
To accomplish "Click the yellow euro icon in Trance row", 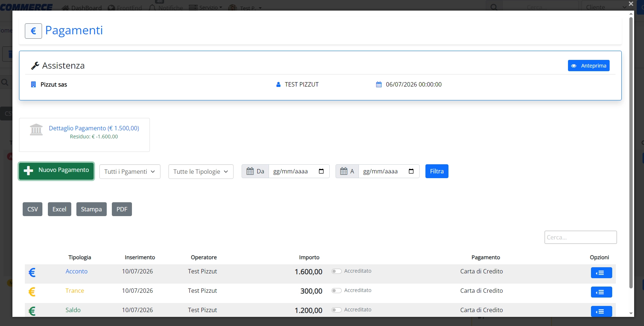I will coord(32,292).
